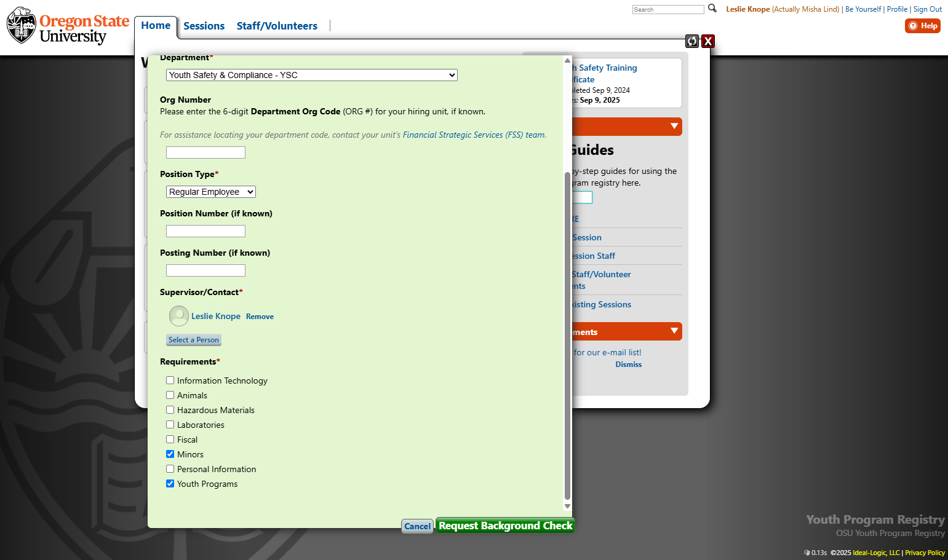The width and height of the screenshot is (948, 560).
Task: Remove Leslie Knope as supervisor
Action: tap(260, 317)
